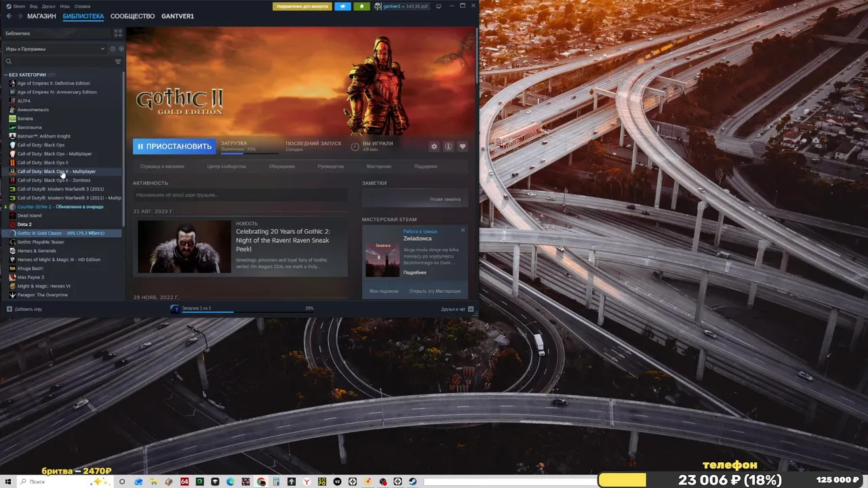Click the Add a game plus icon
The width and height of the screenshot is (868, 488).
coord(9,309)
